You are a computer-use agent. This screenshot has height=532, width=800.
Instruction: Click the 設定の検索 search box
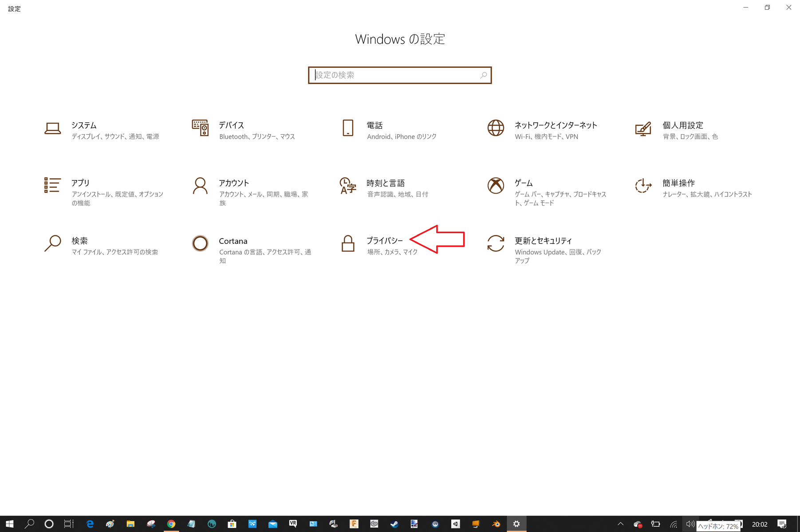[400, 75]
